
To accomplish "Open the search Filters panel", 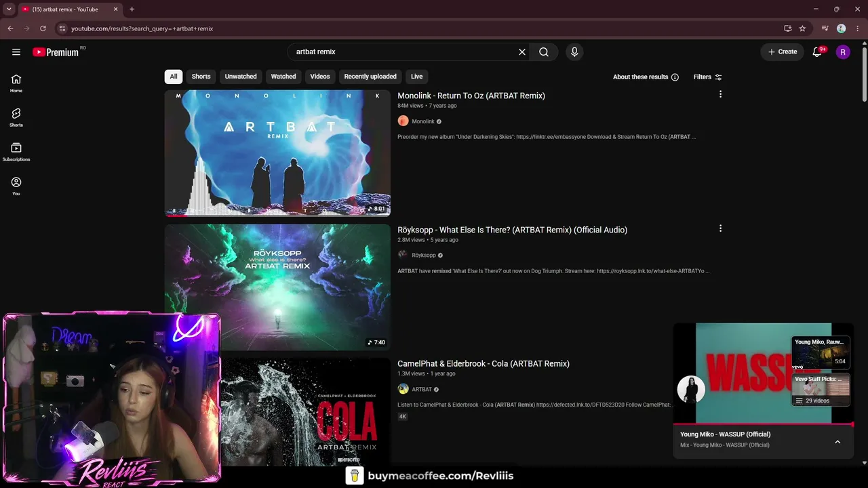I will [x=708, y=77].
